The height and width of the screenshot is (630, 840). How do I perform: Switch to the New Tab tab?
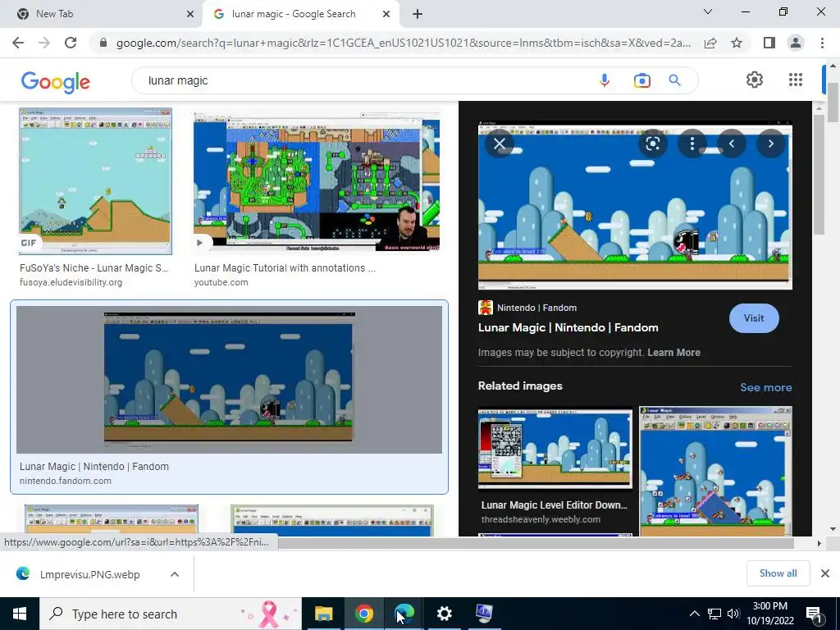point(101,14)
